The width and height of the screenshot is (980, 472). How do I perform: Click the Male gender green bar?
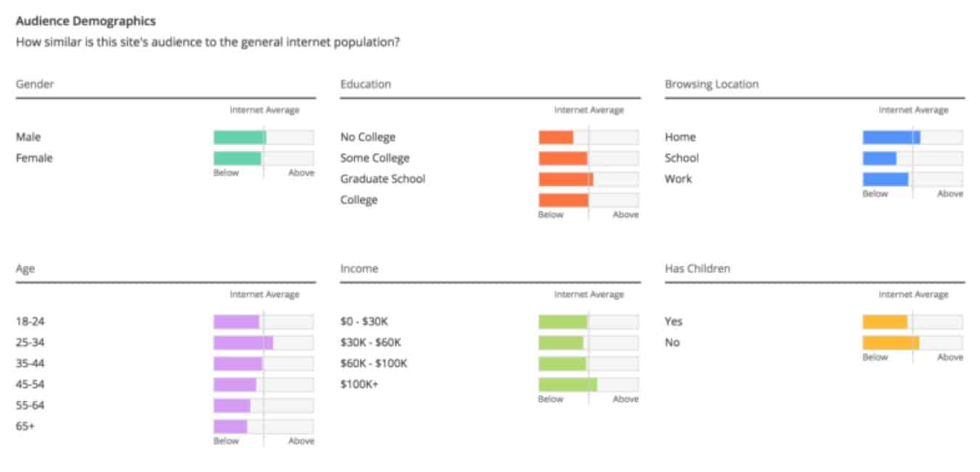240,137
